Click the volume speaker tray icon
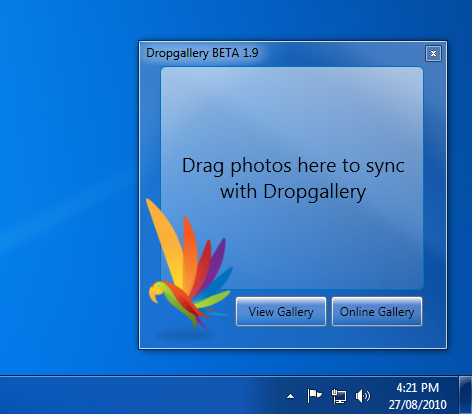Screen dimensions: 472x414 click(x=363, y=396)
